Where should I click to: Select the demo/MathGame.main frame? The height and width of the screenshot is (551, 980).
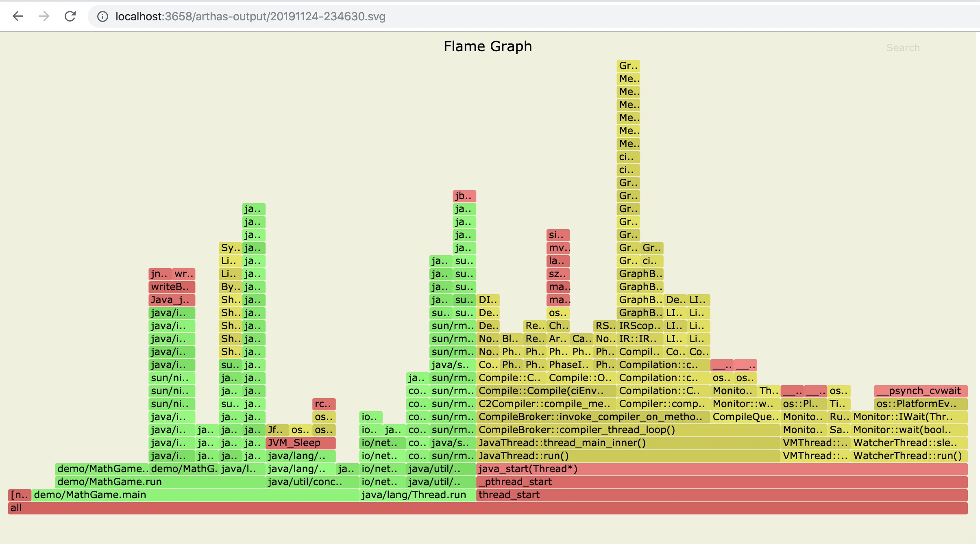pos(195,495)
